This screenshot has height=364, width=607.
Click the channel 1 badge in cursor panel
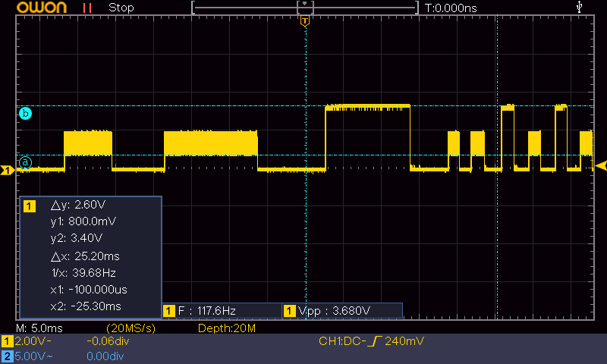pyautogui.click(x=30, y=206)
